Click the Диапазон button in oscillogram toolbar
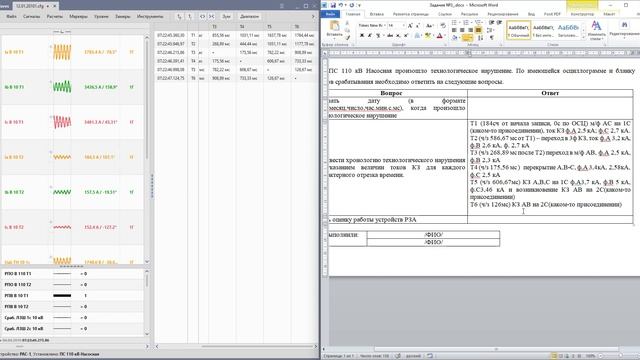The width and height of the screenshot is (640, 360). pos(249,16)
